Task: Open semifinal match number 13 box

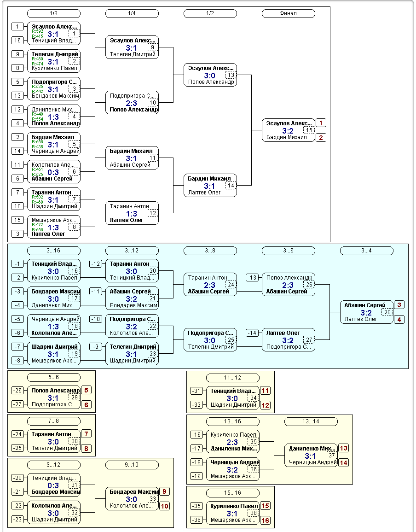Action: (x=231, y=75)
